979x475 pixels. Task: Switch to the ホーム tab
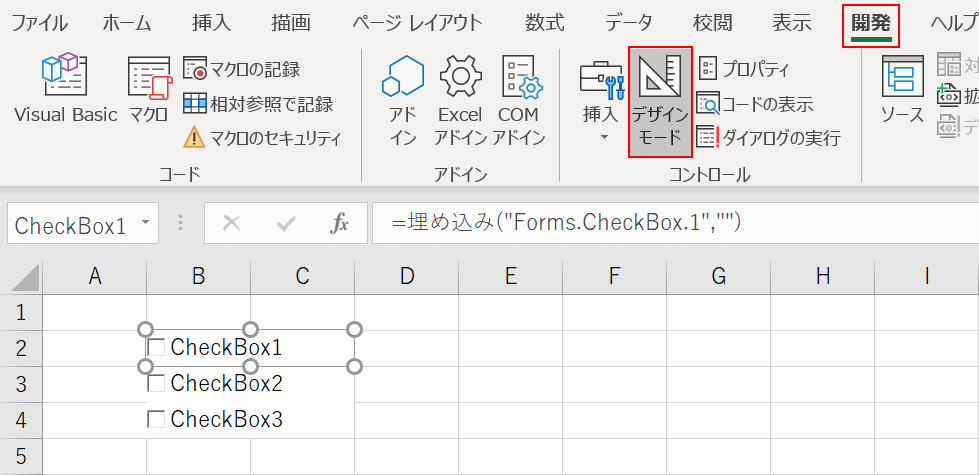point(127,24)
